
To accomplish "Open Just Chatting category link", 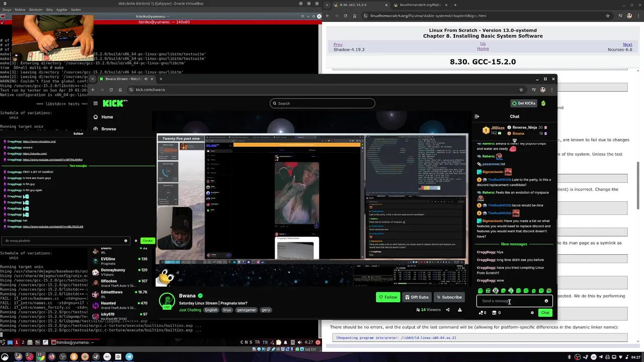I will tap(190, 310).
